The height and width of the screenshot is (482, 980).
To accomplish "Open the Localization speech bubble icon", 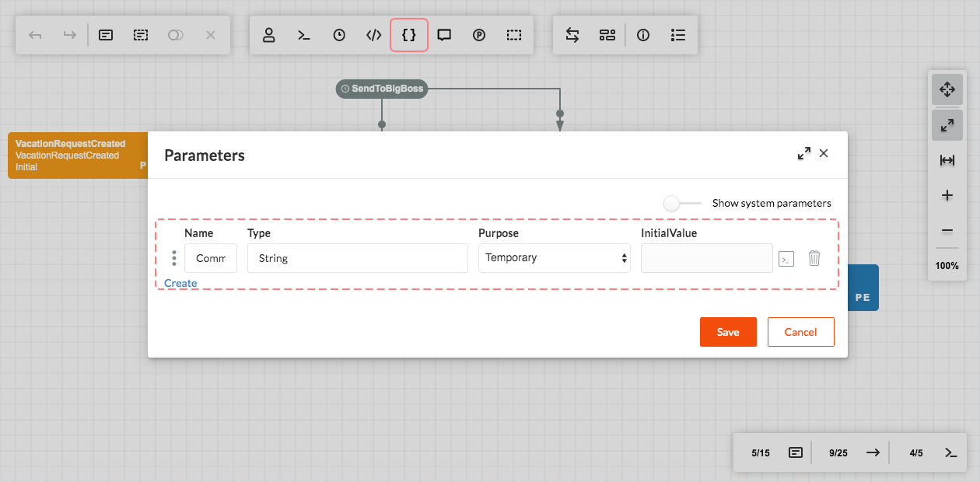I will 444,35.
